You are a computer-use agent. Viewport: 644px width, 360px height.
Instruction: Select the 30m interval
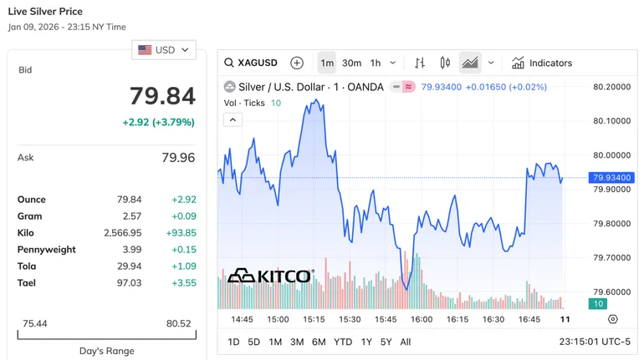pyautogui.click(x=351, y=63)
